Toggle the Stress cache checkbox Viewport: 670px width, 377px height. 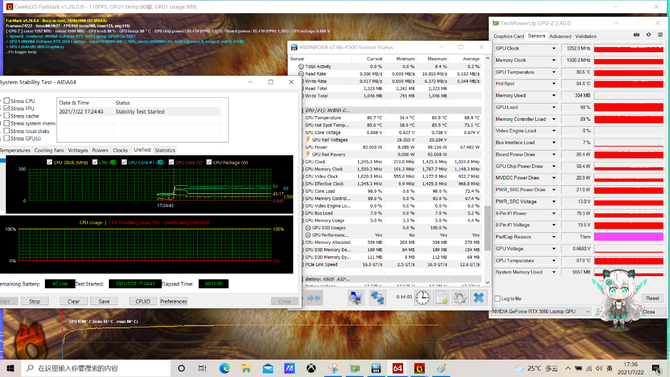7,116
